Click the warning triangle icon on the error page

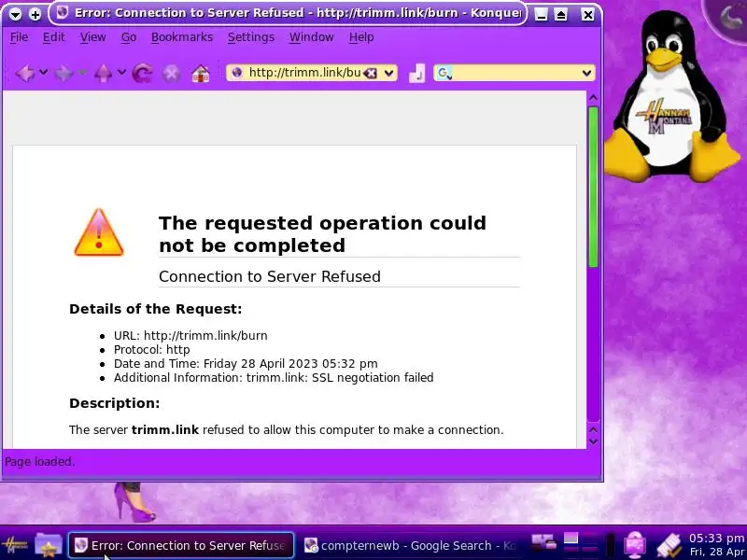point(99,232)
